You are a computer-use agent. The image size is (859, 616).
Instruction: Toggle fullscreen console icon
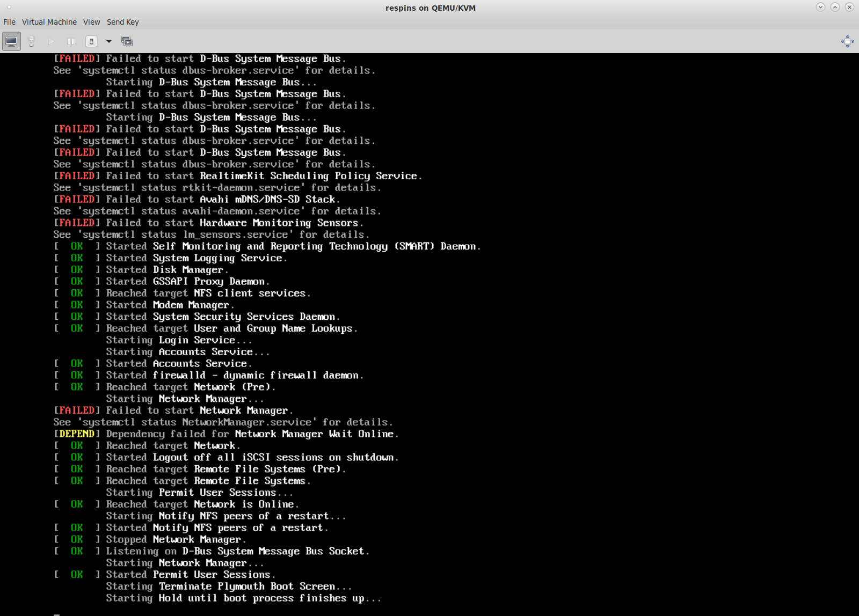click(x=847, y=41)
